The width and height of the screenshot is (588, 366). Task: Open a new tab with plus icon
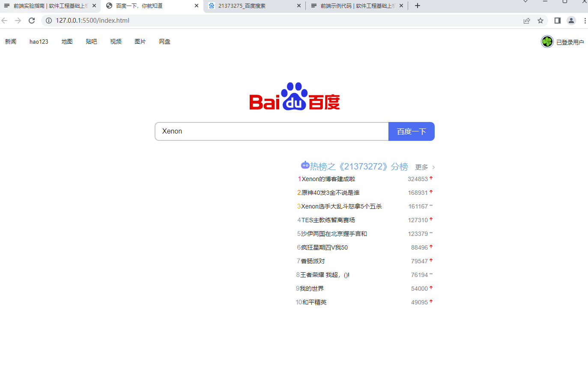tap(418, 6)
